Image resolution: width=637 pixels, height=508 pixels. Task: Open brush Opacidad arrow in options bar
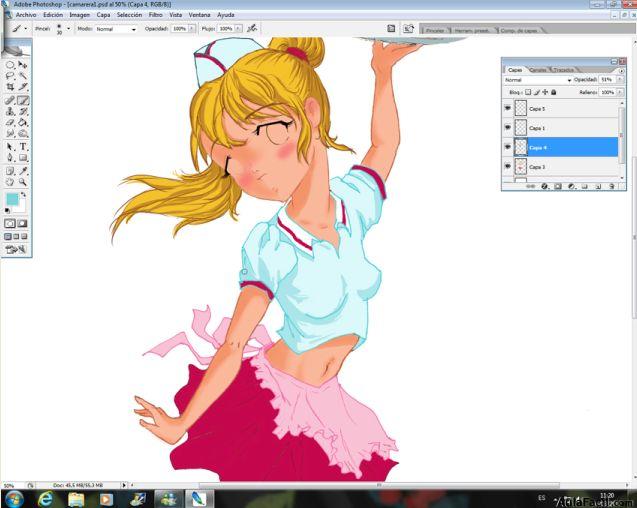pyautogui.click(x=191, y=28)
